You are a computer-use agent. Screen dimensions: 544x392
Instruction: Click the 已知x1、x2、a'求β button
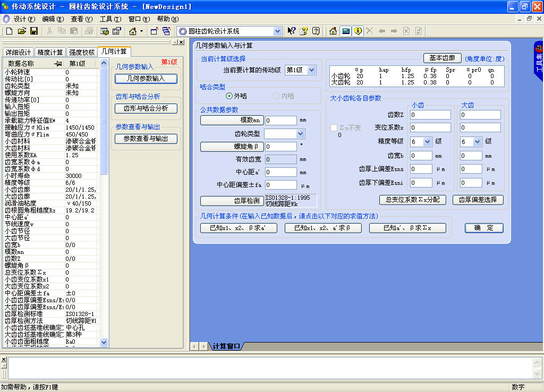(x=323, y=228)
